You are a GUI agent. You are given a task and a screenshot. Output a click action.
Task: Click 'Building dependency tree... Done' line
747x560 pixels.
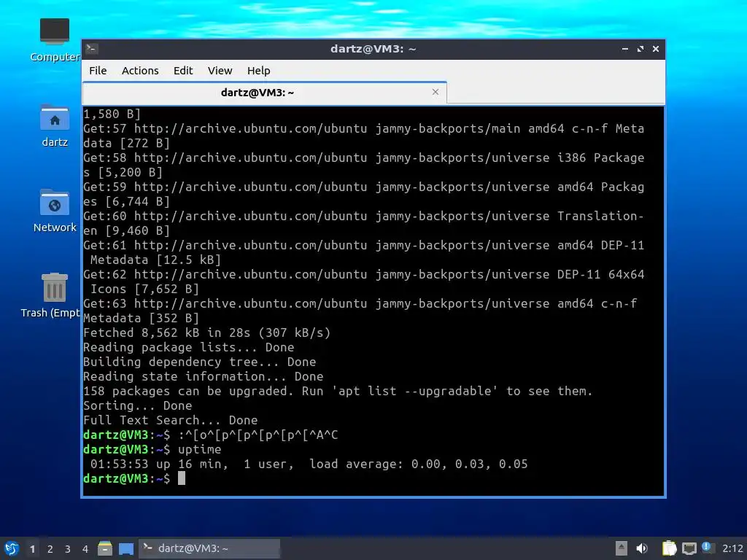(x=200, y=362)
